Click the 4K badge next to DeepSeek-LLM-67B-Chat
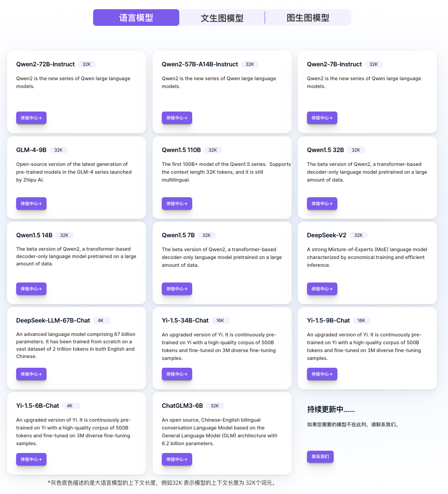The image size is (448, 494). 101,321
